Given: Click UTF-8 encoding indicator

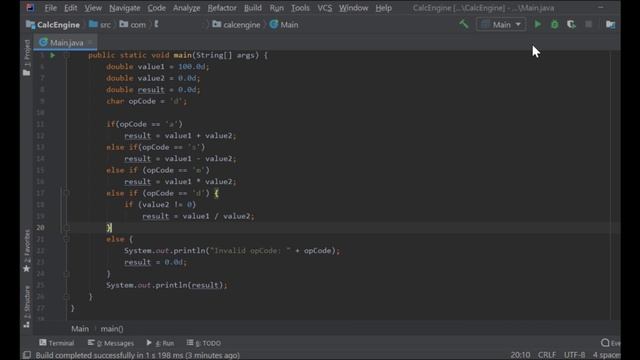Looking at the screenshot, I should (x=574, y=355).
